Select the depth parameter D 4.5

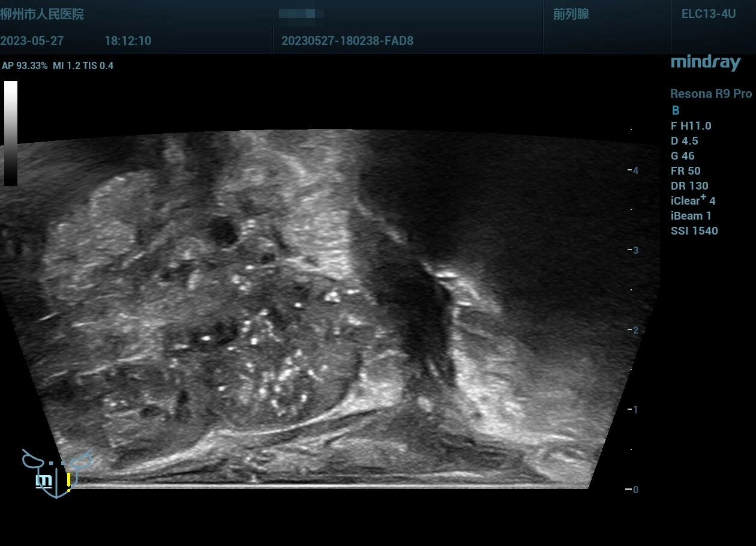pyautogui.click(x=684, y=141)
